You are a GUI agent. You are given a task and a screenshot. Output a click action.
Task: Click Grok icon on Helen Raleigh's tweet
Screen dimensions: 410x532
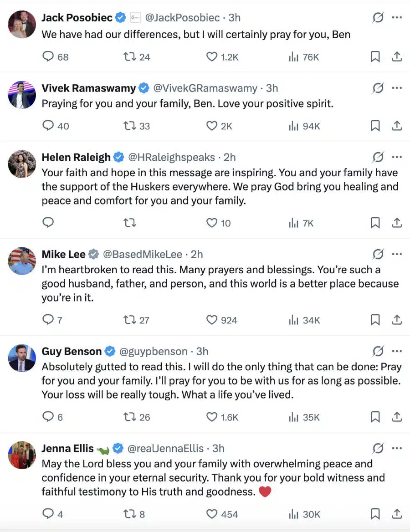point(378,158)
